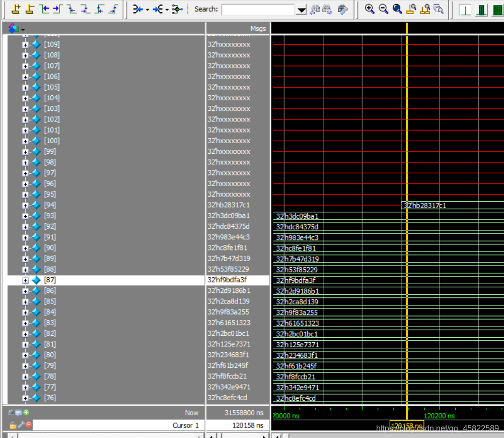504x438 pixels.
Task: Click the wave pane format icon
Action: (x=14, y=28)
